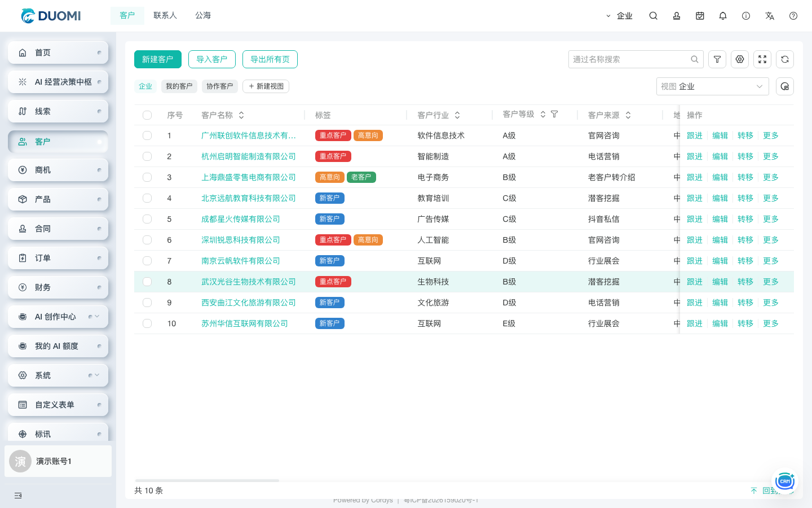Open the info circle icon in header
This screenshot has width=812, height=508.
[746, 16]
